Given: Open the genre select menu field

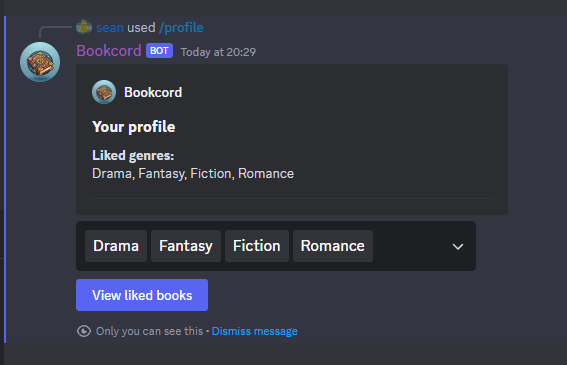Looking at the screenshot, I should point(276,246).
